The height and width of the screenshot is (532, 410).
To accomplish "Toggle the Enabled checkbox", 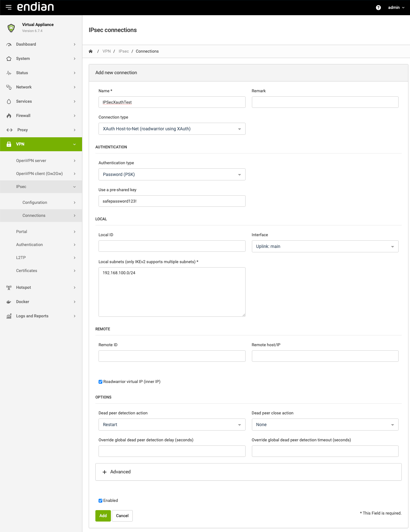I will [100, 501].
